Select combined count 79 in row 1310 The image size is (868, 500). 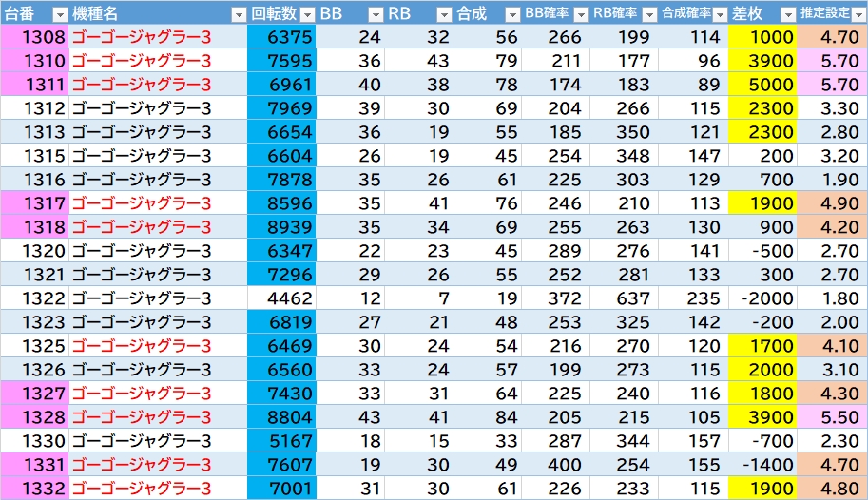(487, 60)
